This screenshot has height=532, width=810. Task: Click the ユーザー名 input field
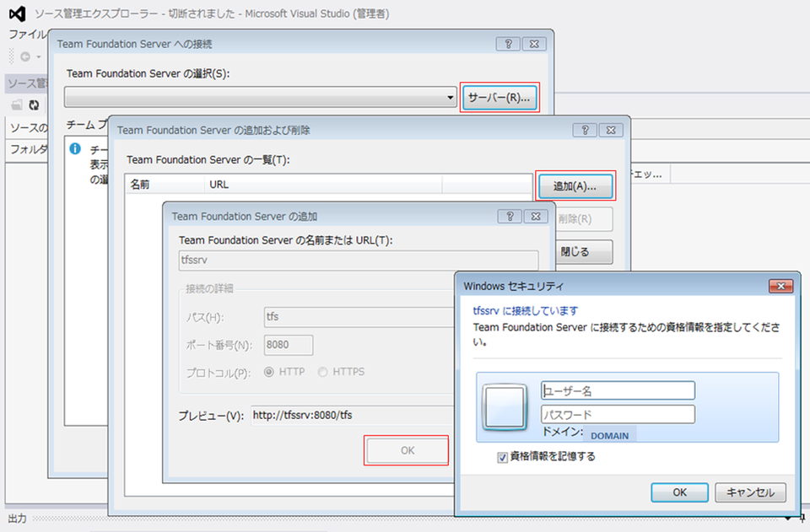pyautogui.click(x=618, y=390)
